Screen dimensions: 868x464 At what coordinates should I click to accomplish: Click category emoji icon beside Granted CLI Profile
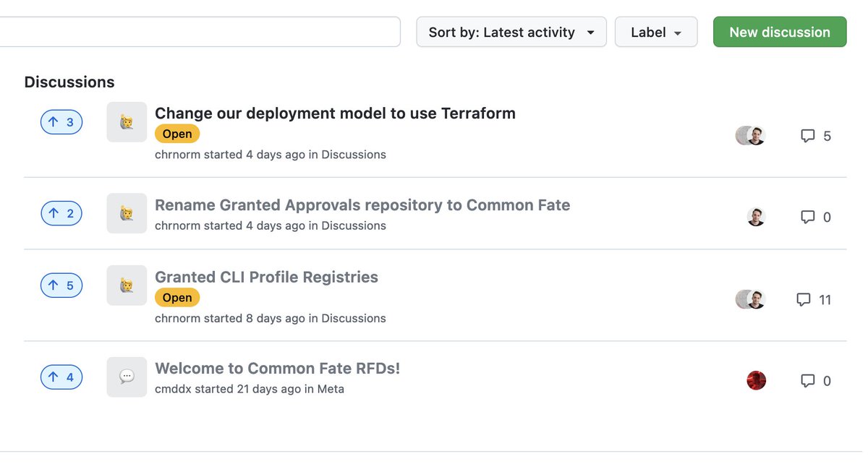click(127, 285)
